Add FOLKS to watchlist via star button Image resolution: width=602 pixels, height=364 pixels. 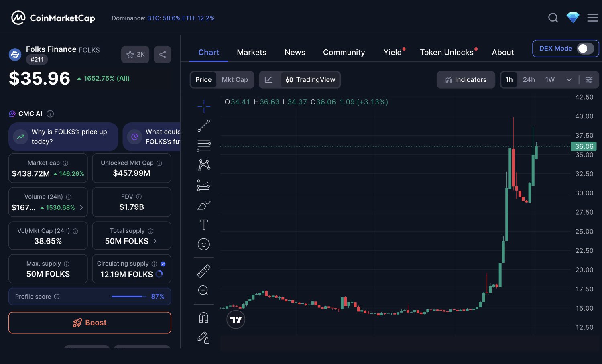coord(135,55)
